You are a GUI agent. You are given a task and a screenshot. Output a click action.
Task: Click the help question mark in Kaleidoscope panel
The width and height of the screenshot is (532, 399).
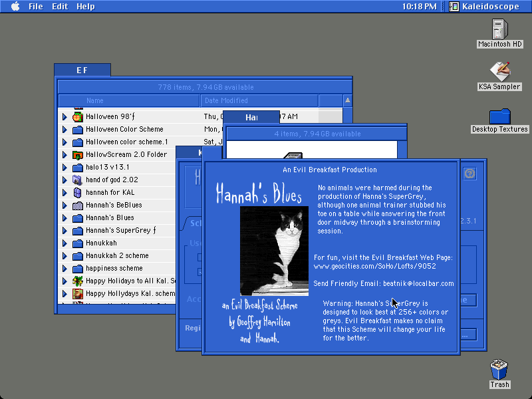469,174
